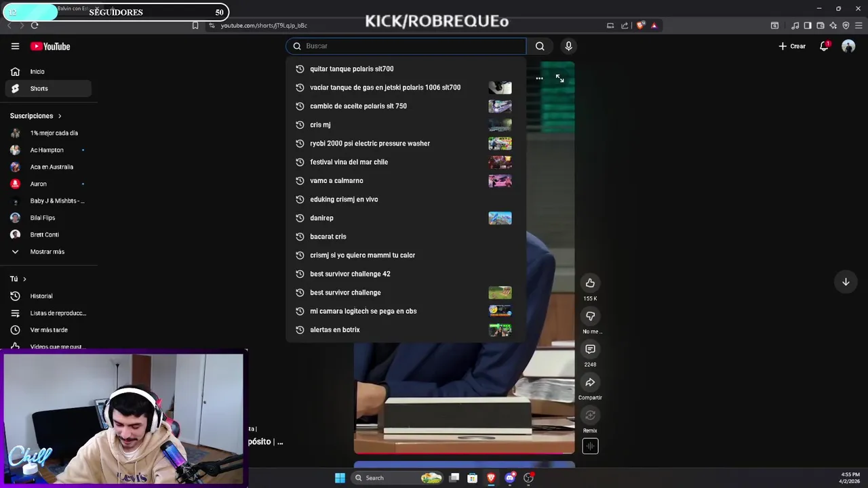Screen dimensions: 868x488
Task: Select suggestion 'festival vina del mar chile'
Action: coord(406,162)
